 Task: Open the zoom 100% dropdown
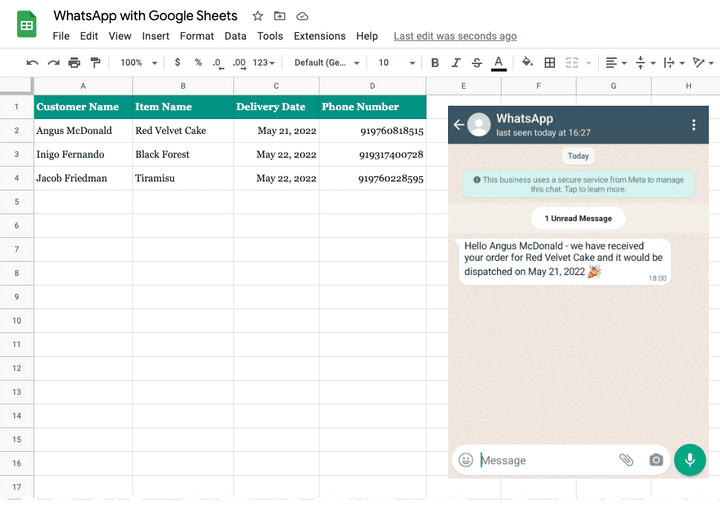(138, 62)
